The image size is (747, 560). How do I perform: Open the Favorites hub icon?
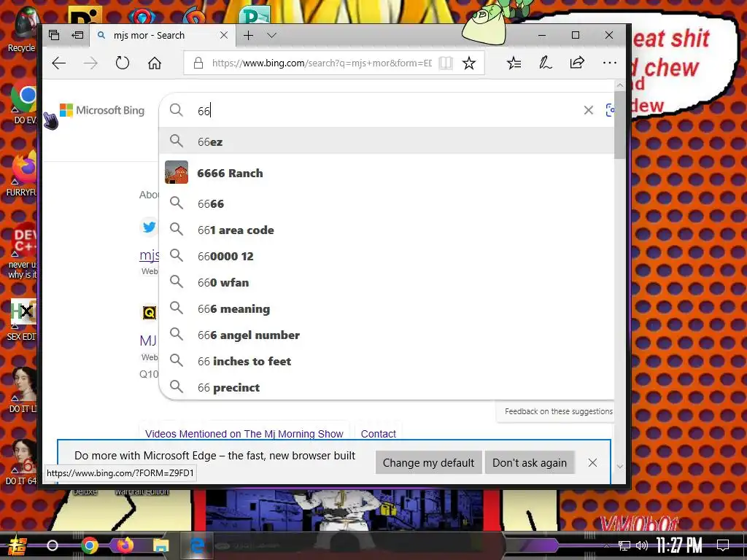pos(514,63)
